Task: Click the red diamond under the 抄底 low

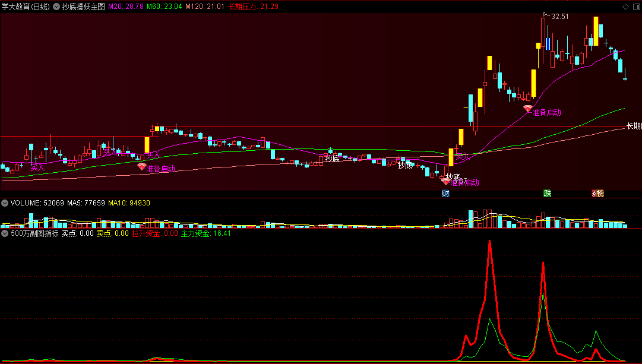Action: 446,181
